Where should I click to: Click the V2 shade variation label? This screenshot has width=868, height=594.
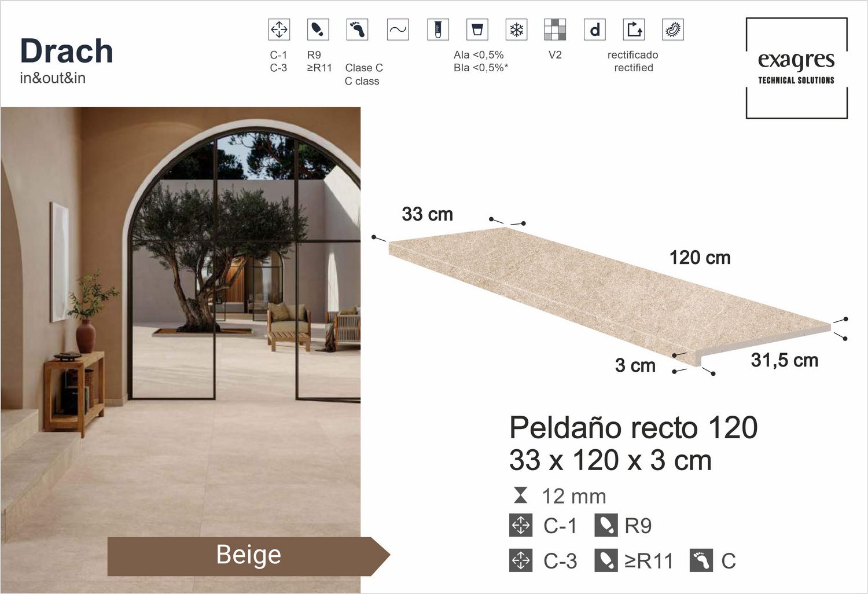click(555, 55)
